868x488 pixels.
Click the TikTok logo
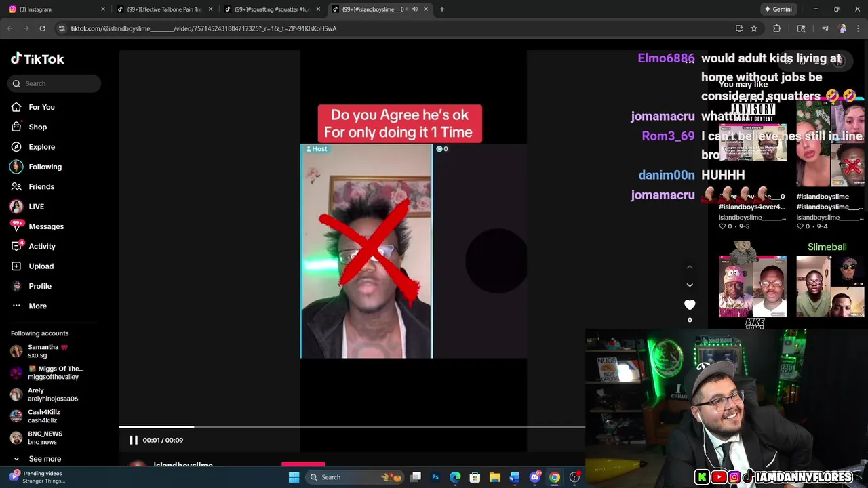click(x=37, y=59)
